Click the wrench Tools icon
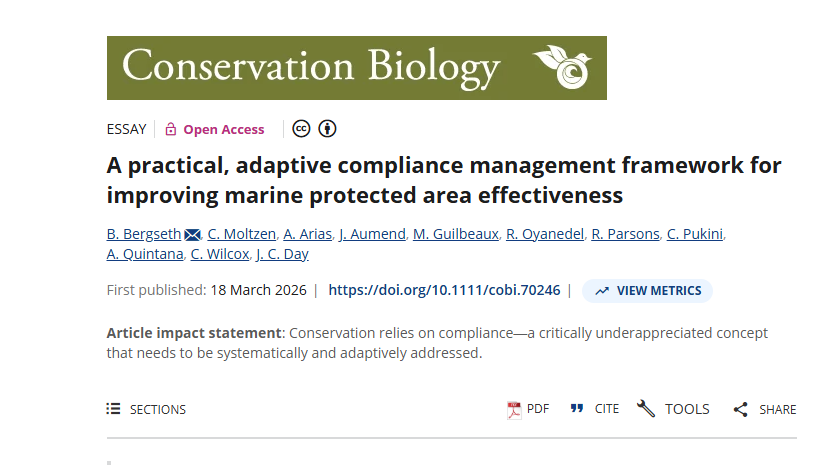The width and height of the screenshot is (818, 465). coord(646,409)
